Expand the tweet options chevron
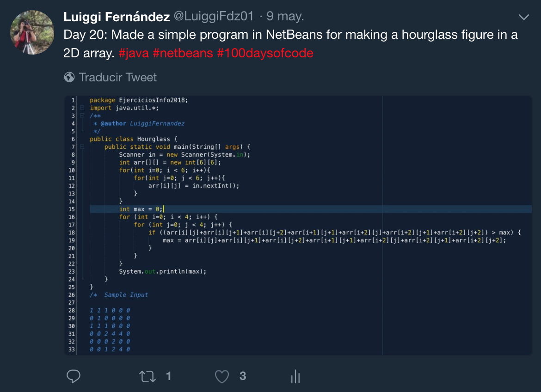The height and width of the screenshot is (392, 541). click(524, 17)
